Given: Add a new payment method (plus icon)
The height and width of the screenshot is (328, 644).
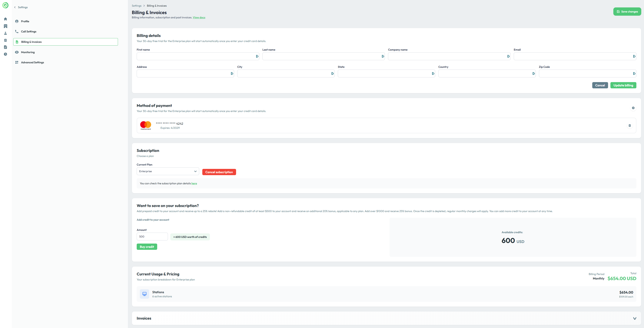Looking at the screenshot, I should click(633, 108).
